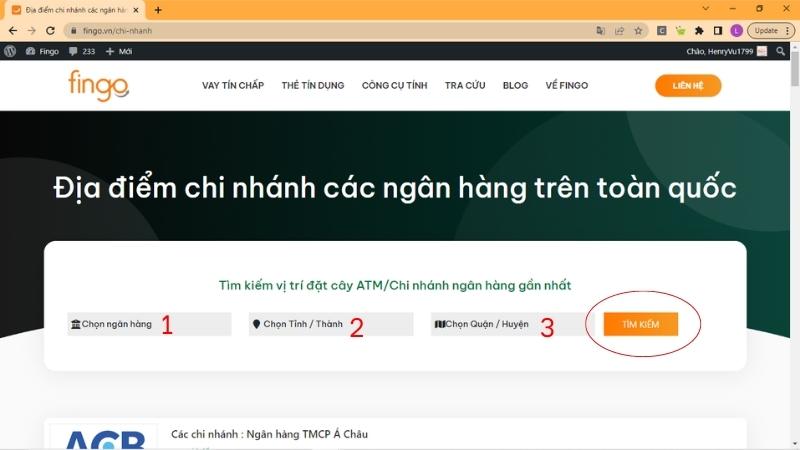View site information lock icon

(73, 31)
